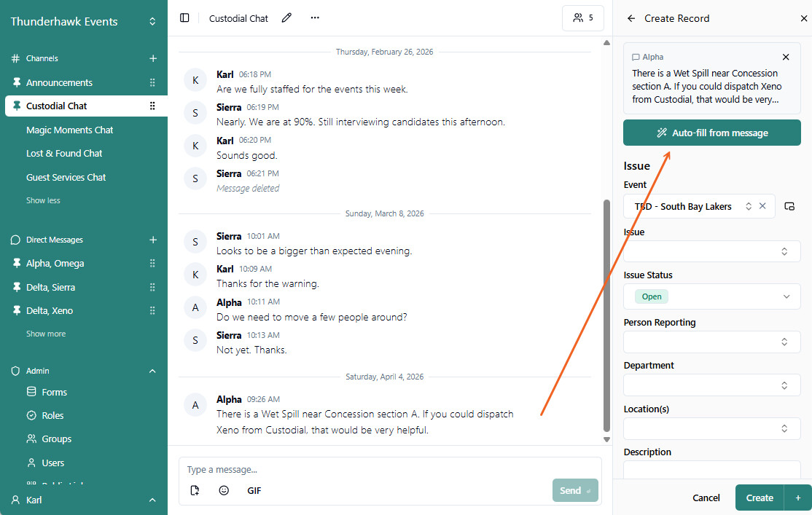Add a new channel with plus icon

pos(153,58)
